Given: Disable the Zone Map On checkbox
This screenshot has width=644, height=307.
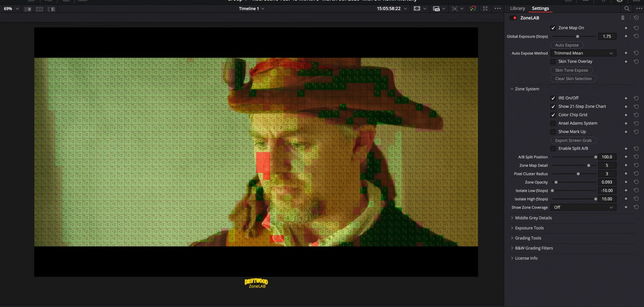Looking at the screenshot, I should pyautogui.click(x=553, y=28).
